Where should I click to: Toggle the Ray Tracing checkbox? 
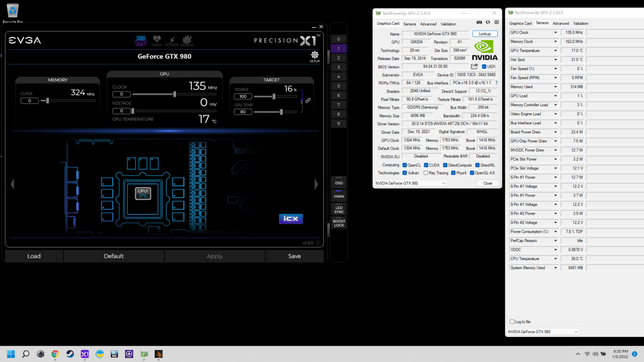tap(426, 173)
